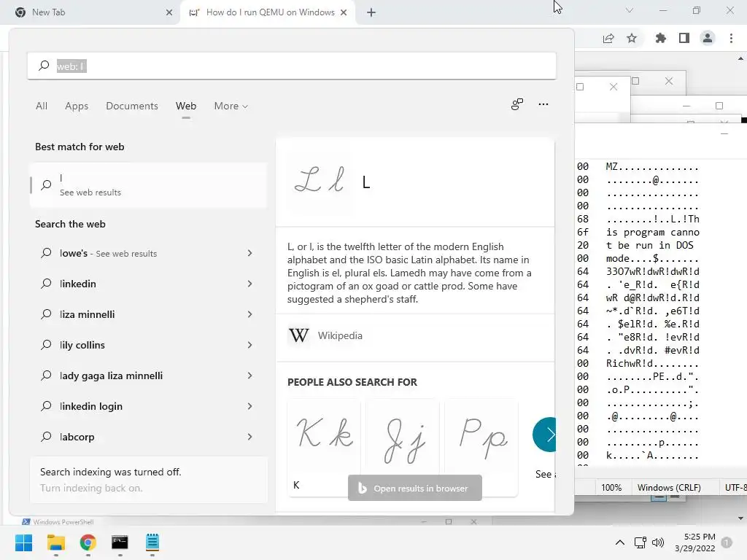
Task: Bookmark this page with star icon
Action: [632, 39]
